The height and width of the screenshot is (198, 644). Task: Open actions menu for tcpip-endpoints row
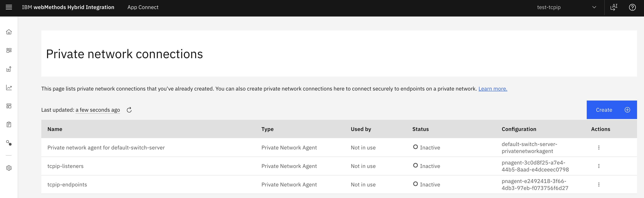599,185
